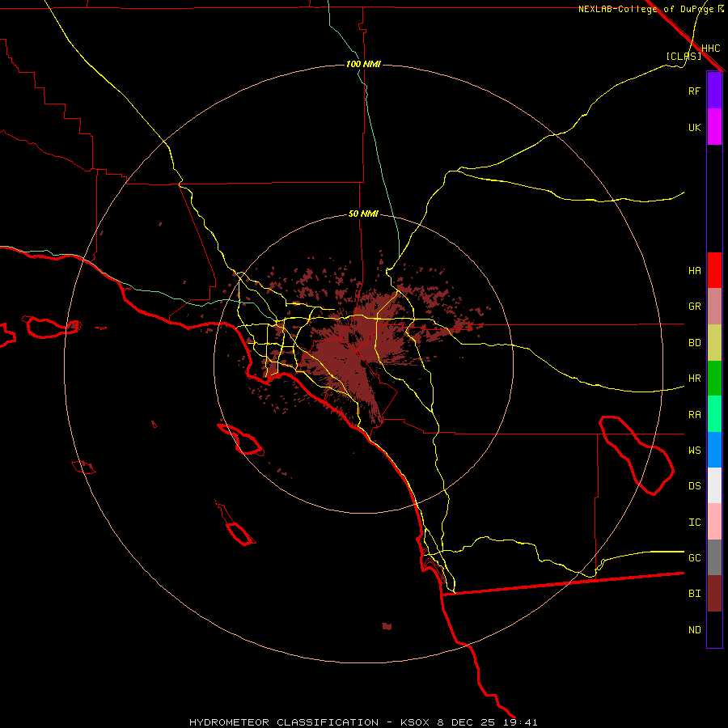
Task: Click the DS legend label
Action: point(694,486)
